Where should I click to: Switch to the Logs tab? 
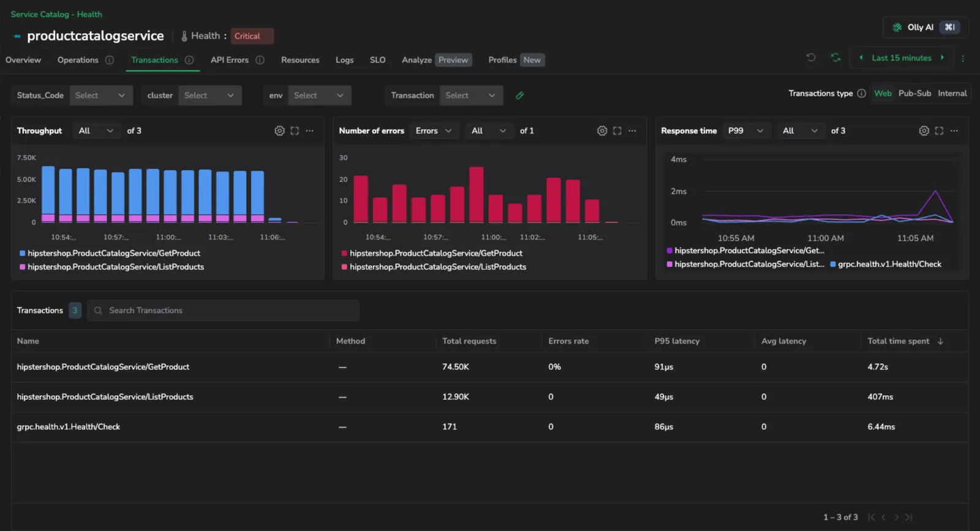click(x=344, y=60)
